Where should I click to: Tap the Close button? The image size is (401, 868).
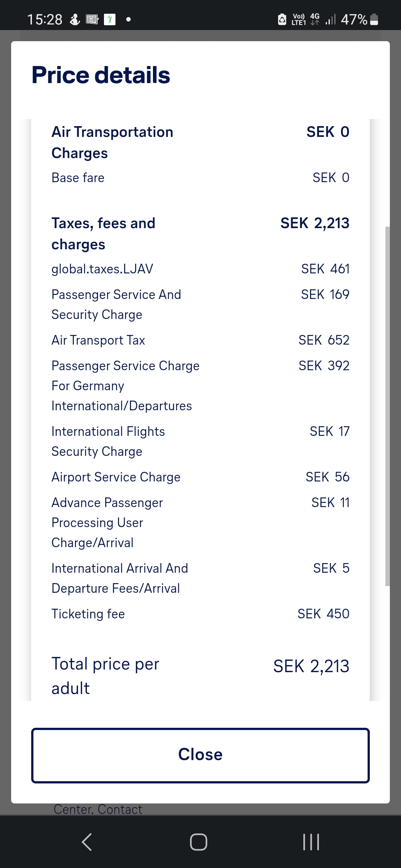click(200, 755)
